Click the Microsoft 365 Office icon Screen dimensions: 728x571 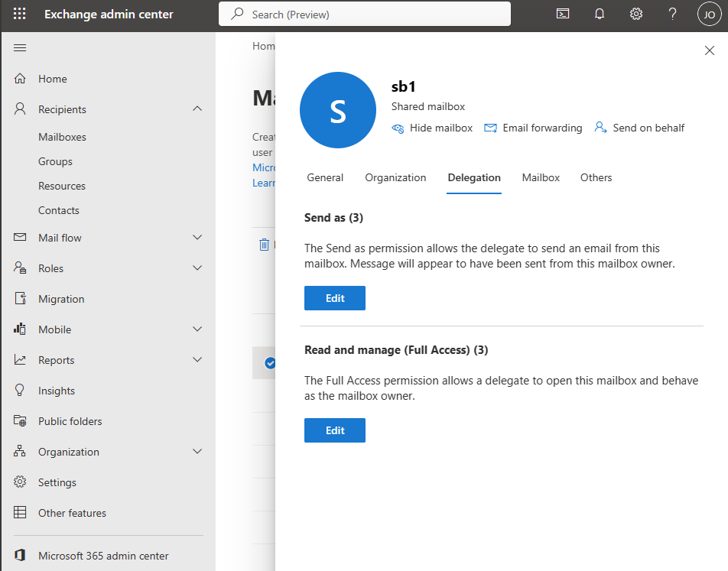[20, 555]
